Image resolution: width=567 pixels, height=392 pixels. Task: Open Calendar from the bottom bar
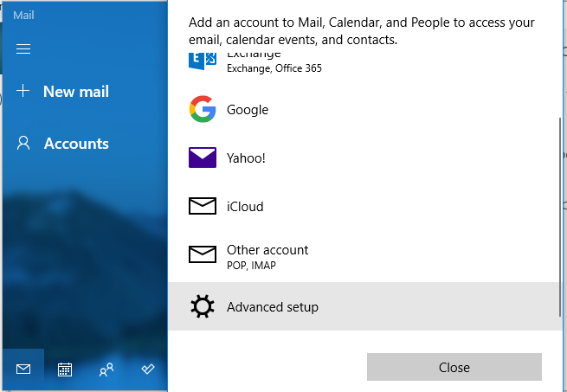point(65,370)
